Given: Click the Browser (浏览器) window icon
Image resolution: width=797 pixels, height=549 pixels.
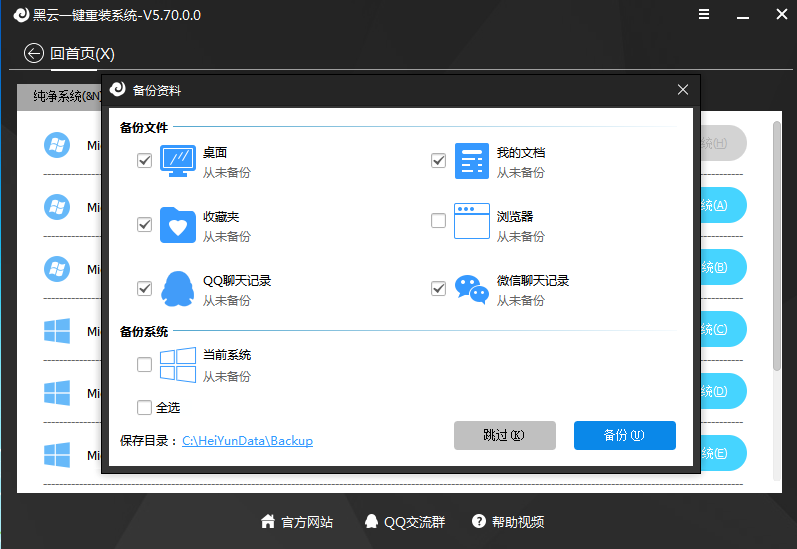Looking at the screenshot, I should pyautogui.click(x=471, y=222).
